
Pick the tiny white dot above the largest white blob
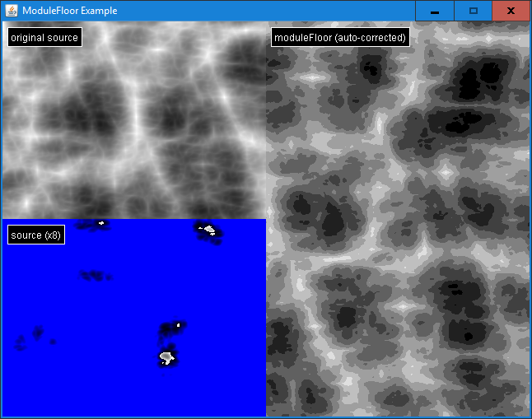coord(178,326)
